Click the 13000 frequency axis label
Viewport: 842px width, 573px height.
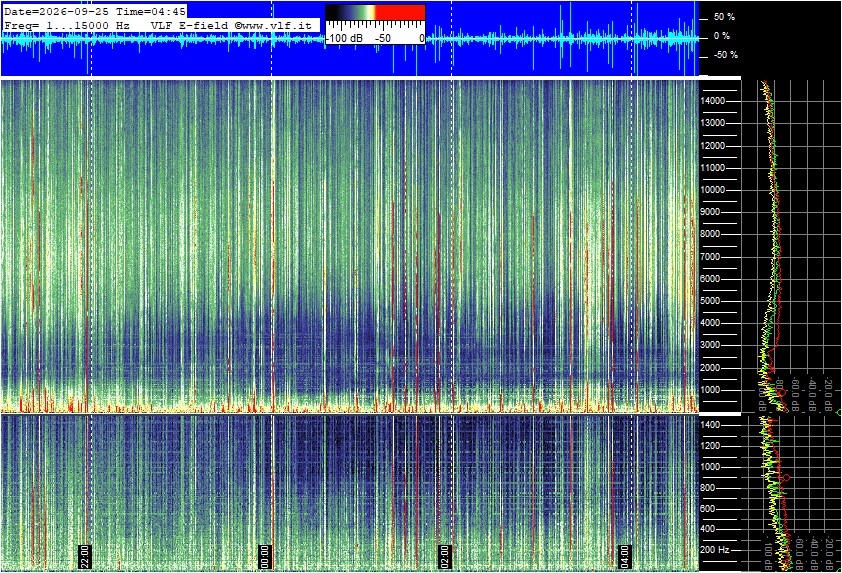(713, 123)
